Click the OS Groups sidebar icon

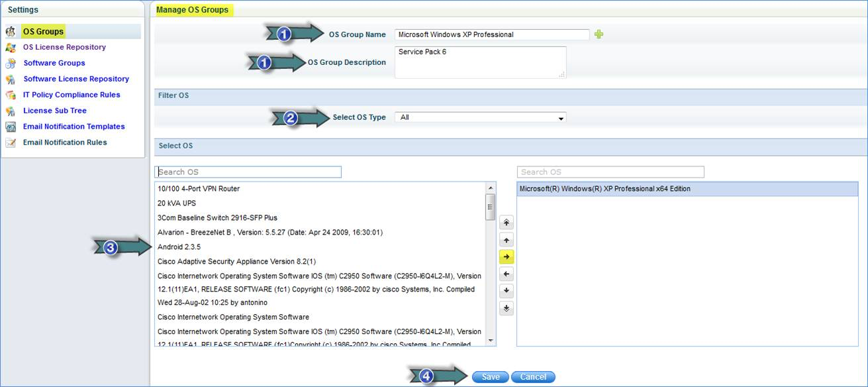pyautogui.click(x=11, y=31)
